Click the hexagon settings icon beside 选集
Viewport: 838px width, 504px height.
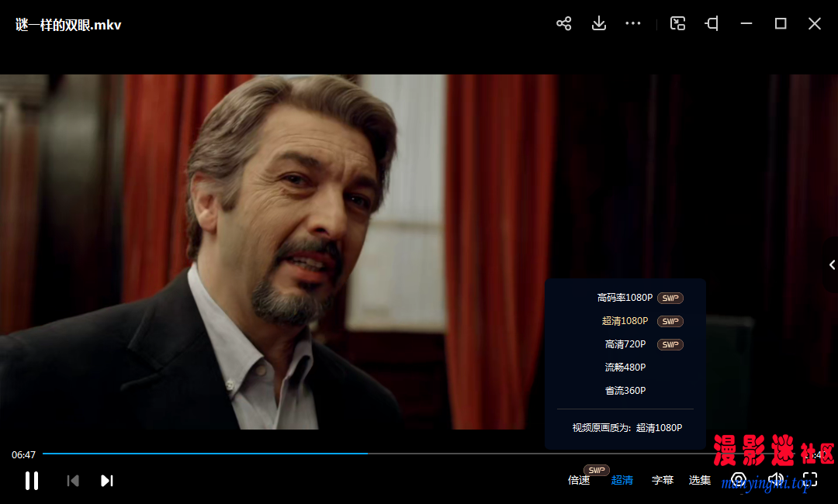click(739, 480)
